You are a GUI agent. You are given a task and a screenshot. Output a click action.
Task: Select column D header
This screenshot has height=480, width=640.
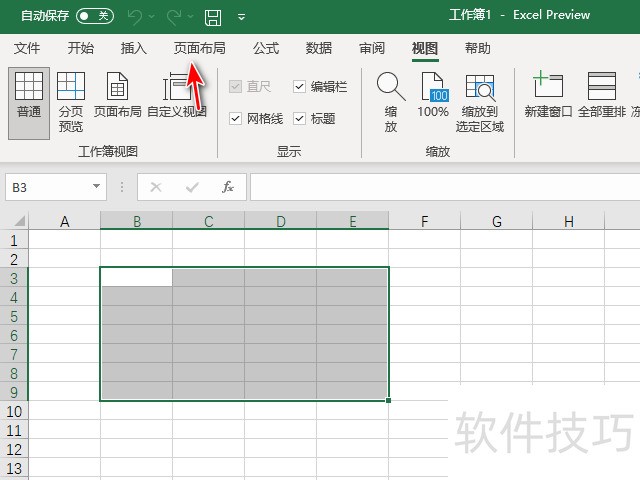281,222
